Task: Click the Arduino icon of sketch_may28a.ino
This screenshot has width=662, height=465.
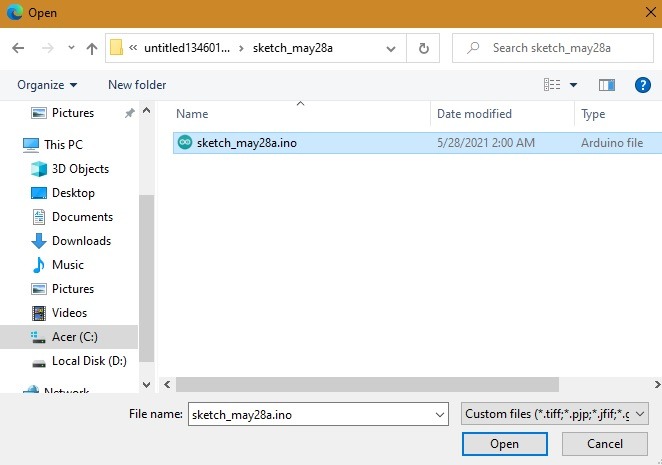Action: (185, 142)
